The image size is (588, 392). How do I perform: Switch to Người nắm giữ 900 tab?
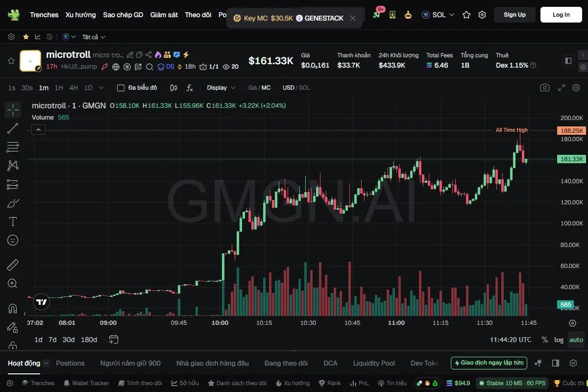click(130, 363)
